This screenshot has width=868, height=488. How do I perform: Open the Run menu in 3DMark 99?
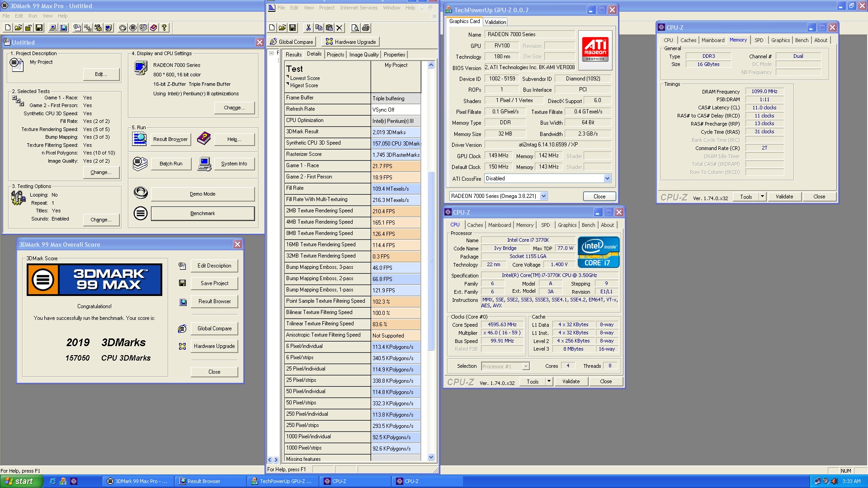click(x=33, y=16)
